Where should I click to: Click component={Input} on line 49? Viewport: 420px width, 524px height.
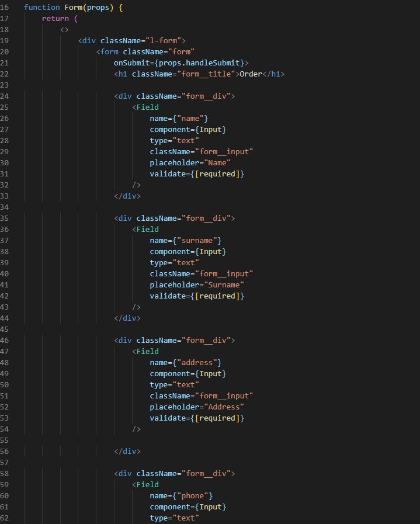click(x=188, y=374)
